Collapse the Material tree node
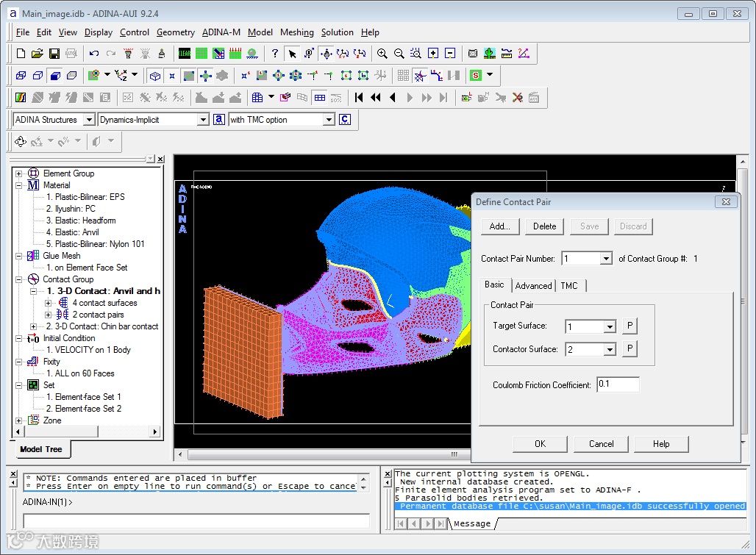Screen dimensions: 756x555 [x=19, y=185]
